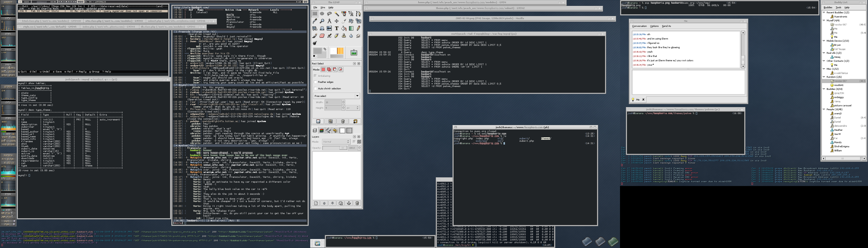The width and height of the screenshot is (868, 248).
Task: Choose the Eraser tool
Action: pos(322,36)
